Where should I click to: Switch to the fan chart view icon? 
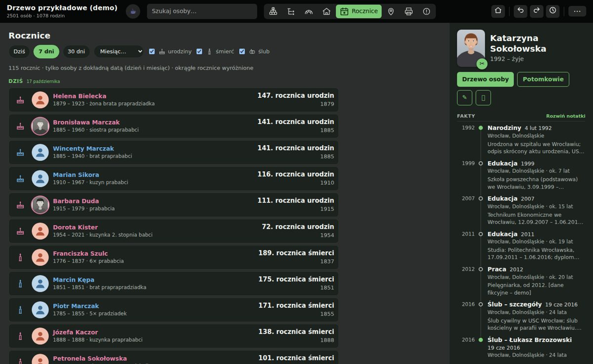point(308,11)
